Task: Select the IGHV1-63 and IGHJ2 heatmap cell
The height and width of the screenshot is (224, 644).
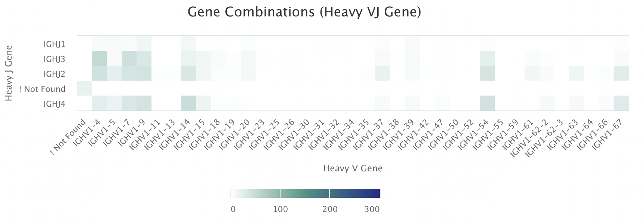Action: pyautogui.click(x=577, y=74)
